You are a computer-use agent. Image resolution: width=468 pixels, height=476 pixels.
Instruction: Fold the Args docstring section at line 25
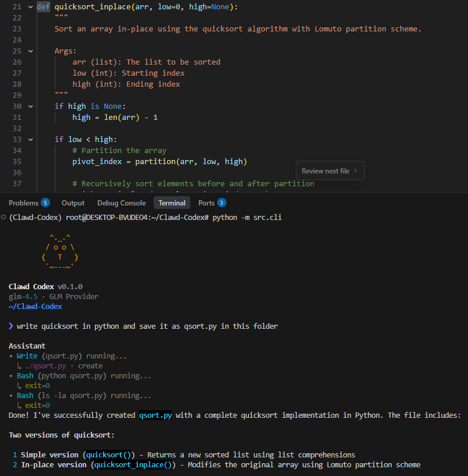(x=30, y=51)
